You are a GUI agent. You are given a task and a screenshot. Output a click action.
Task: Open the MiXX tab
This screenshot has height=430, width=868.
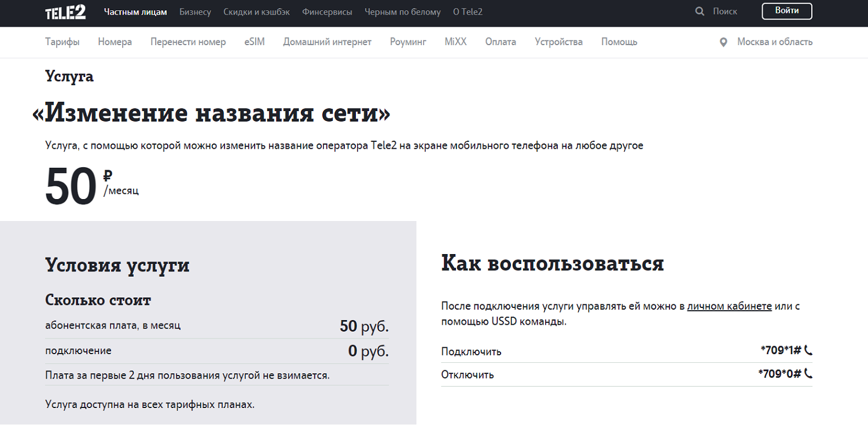click(x=455, y=42)
